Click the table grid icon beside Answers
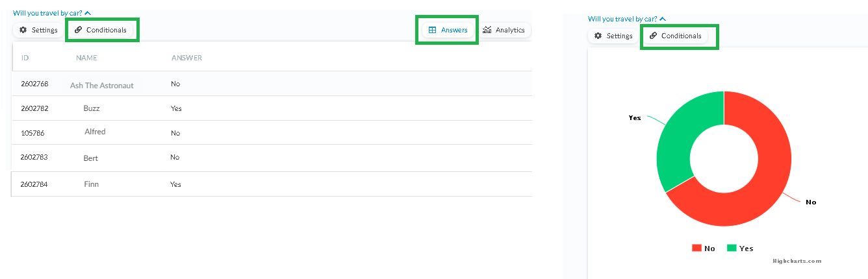The width and height of the screenshot is (868, 279). (x=433, y=30)
